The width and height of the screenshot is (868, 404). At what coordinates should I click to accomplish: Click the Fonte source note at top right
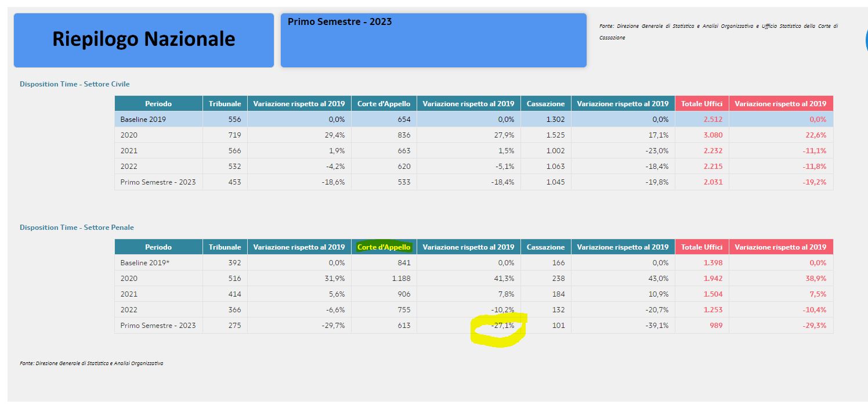click(718, 31)
